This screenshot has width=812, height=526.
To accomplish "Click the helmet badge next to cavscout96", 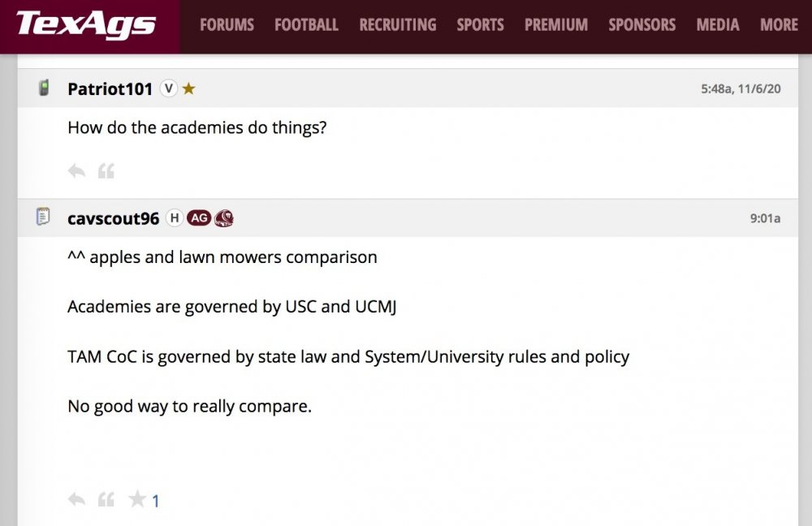I will (x=224, y=218).
